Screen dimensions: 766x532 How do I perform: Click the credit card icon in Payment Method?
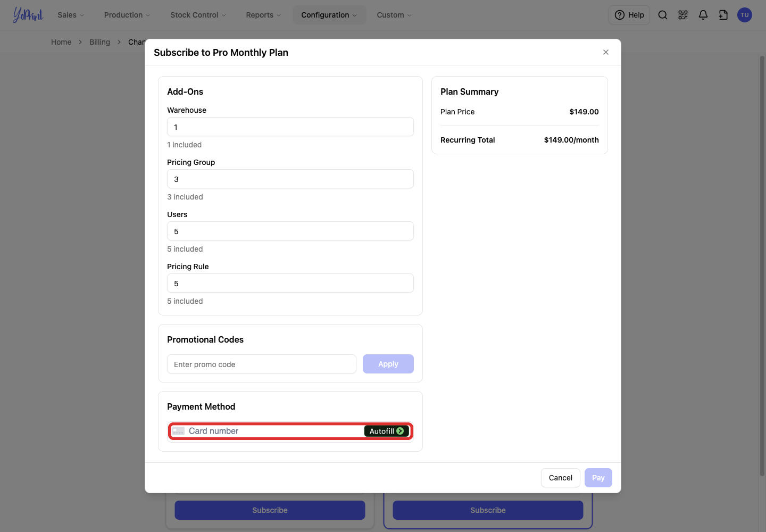point(178,431)
